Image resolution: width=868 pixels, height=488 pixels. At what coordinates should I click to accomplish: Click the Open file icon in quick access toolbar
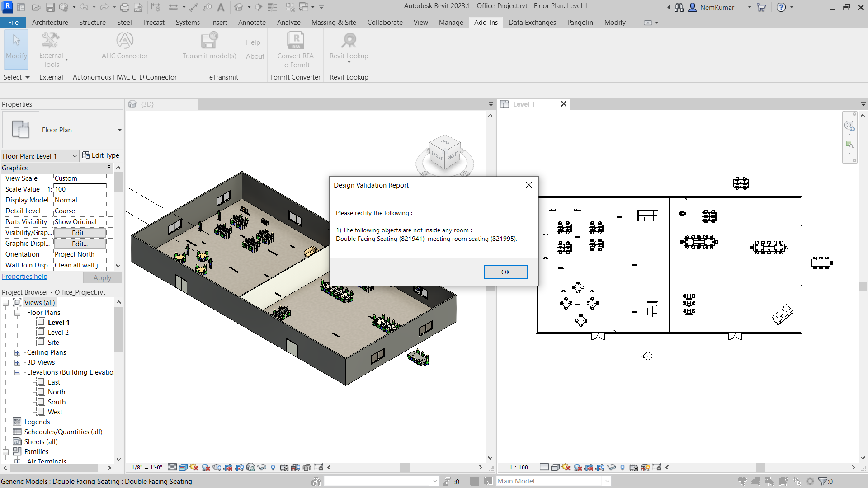point(37,7)
